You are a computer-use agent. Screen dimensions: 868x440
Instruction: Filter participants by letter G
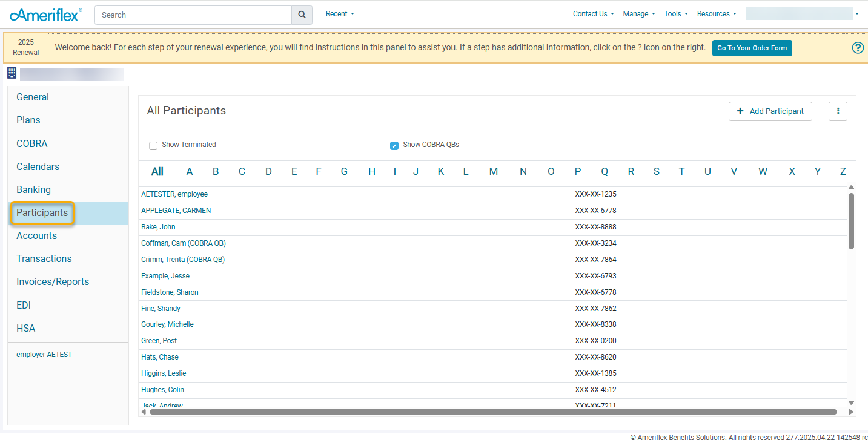click(344, 172)
